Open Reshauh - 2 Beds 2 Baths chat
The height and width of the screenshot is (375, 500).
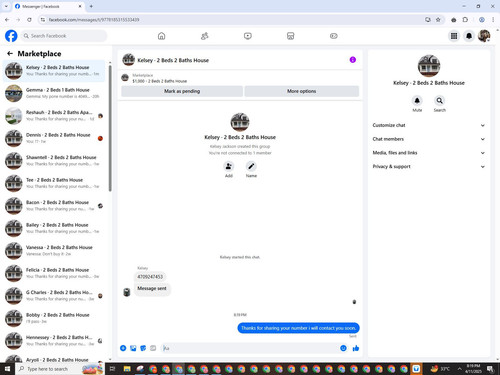tap(54, 116)
